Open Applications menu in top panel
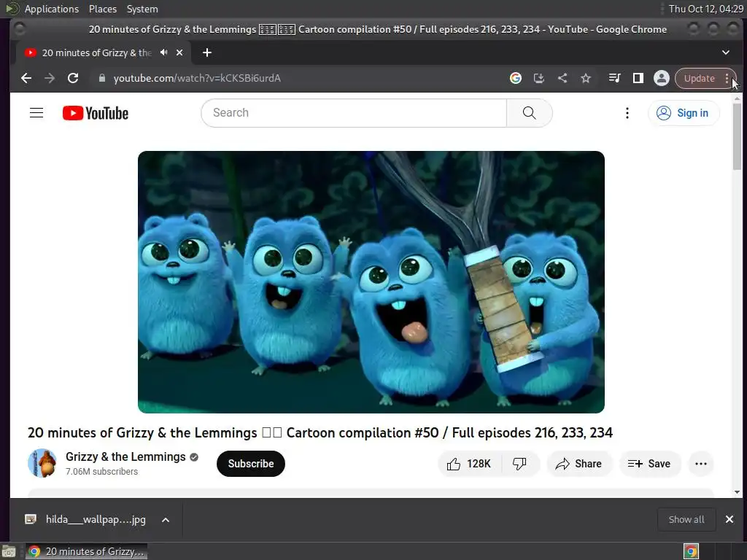The width and height of the screenshot is (747, 560). click(x=52, y=9)
